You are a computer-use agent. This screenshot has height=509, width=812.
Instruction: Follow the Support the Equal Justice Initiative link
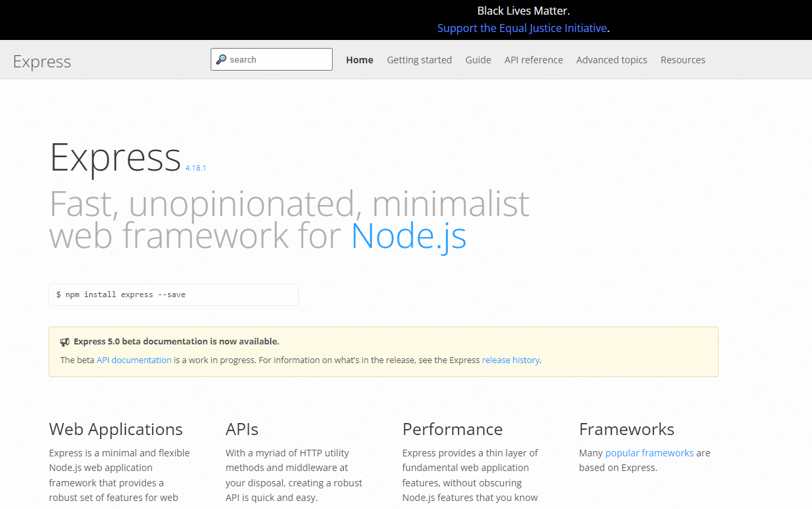click(x=522, y=28)
